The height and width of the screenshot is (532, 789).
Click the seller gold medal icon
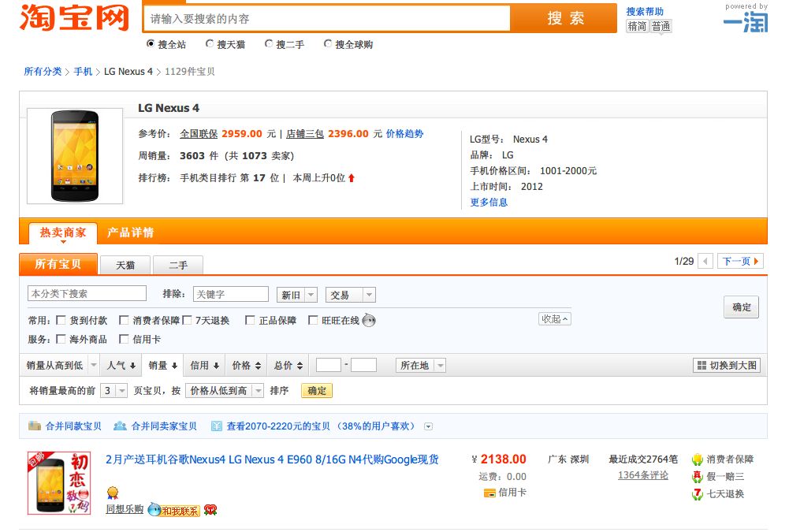[x=113, y=493]
